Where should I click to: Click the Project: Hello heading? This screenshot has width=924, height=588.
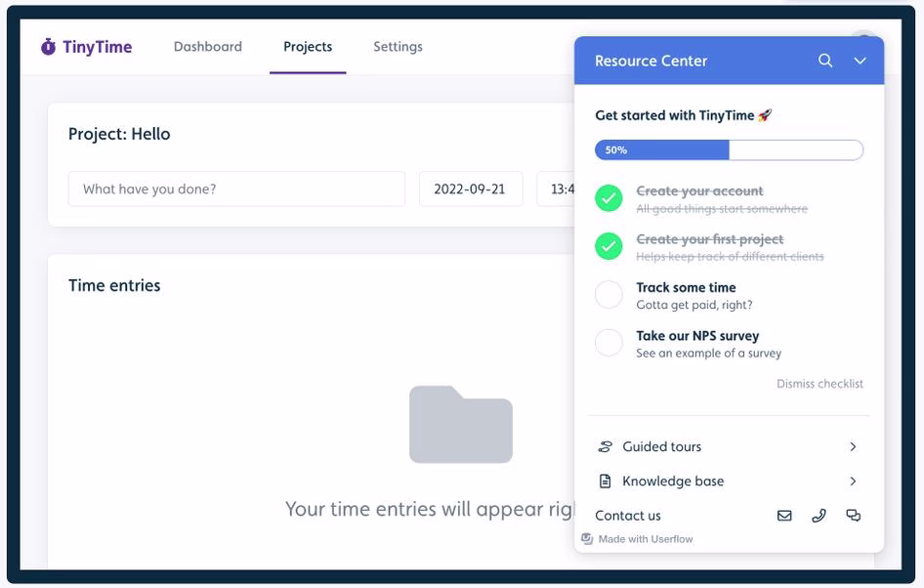[119, 134]
